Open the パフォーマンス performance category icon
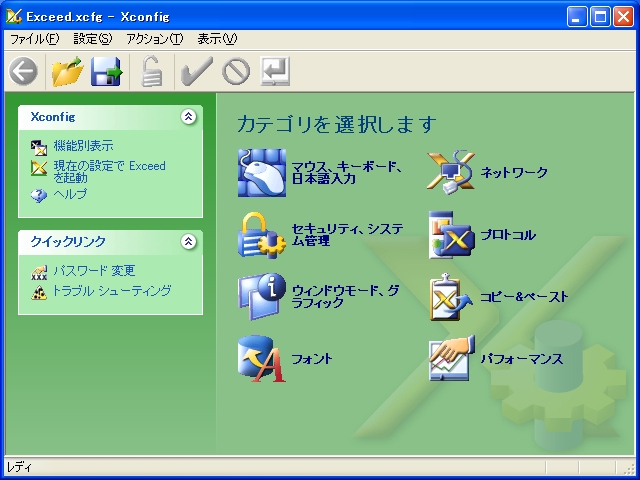Screen dimensions: 640x480 click(x=452, y=359)
